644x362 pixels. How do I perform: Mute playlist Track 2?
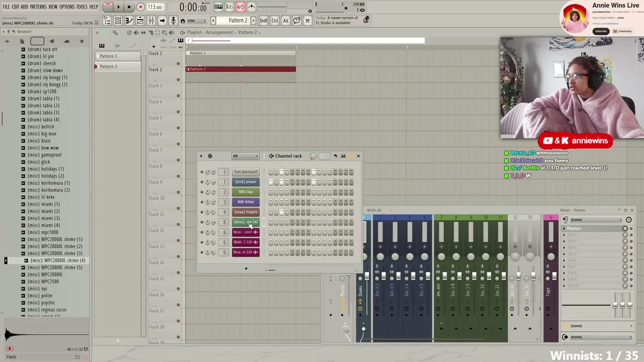[x=178, y=79]
